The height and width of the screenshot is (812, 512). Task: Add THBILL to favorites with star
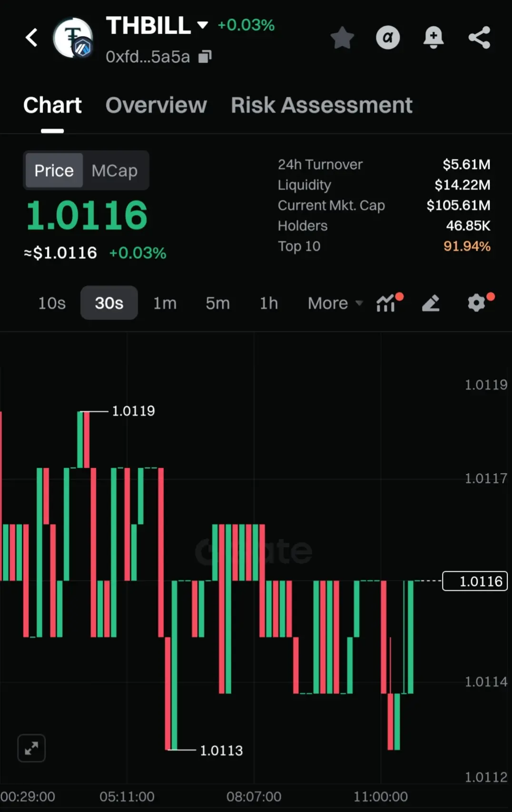tap(342, 38)
